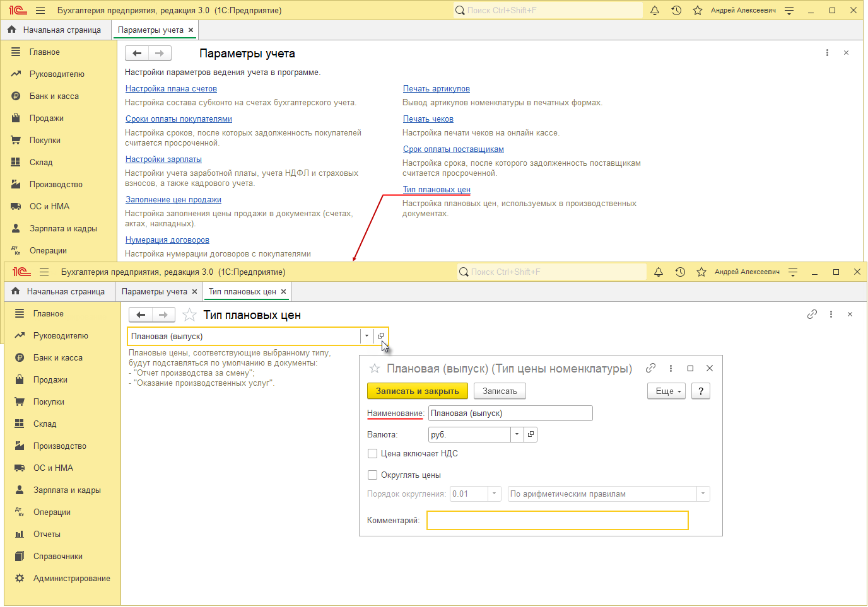The height and width of the screenshot is (607, 868).
Task: Open service settings menu in the upper window title bar
Action: (x=789, y=10)
